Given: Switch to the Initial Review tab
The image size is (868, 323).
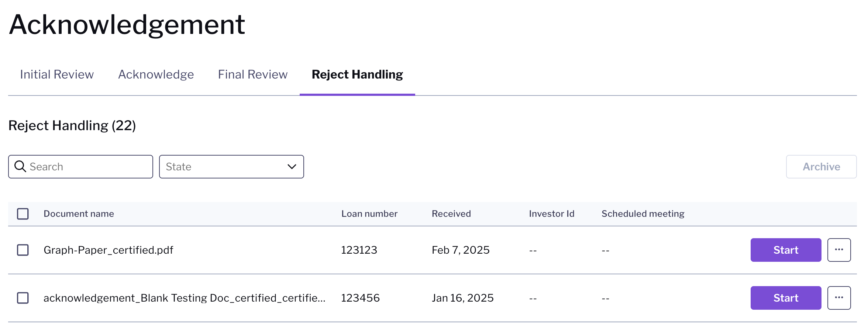Looking at the screenshot, I should [x=57, y=74].
